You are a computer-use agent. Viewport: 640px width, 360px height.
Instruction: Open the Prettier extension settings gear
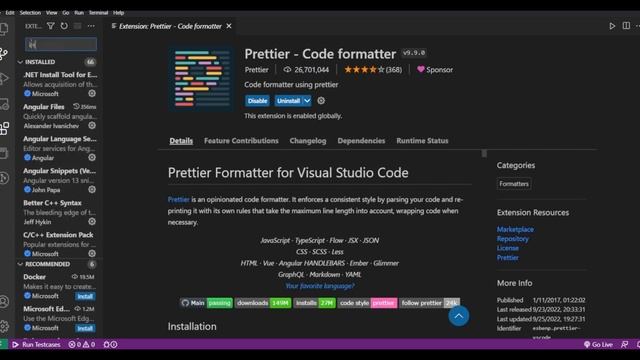click(x=321, y=100)
